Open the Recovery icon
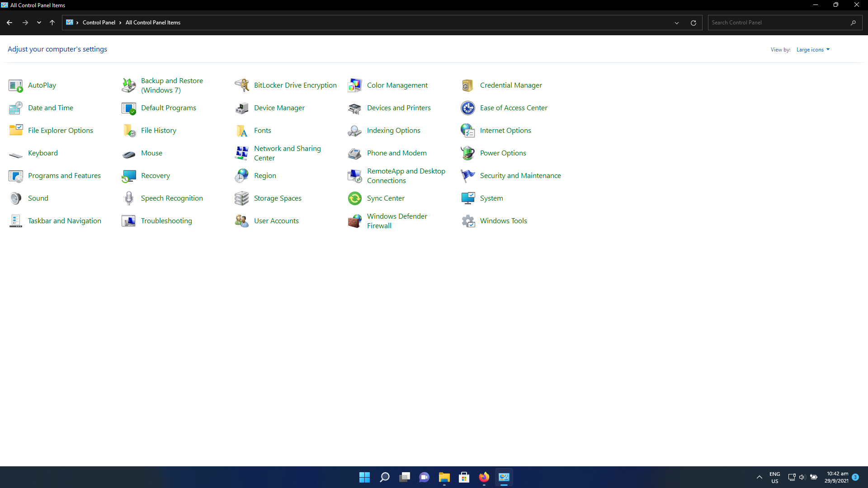868x488 pixels. point(129,176)
